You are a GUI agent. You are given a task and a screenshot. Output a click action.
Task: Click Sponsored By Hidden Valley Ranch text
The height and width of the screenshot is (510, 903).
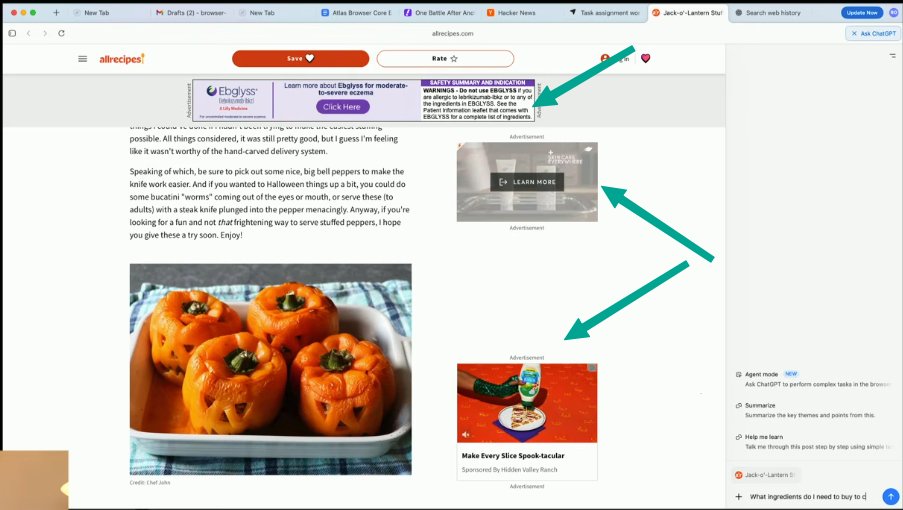pos(509,470)
